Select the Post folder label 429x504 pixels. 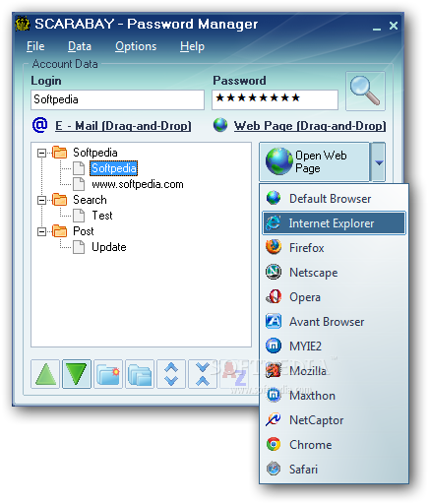83,231
